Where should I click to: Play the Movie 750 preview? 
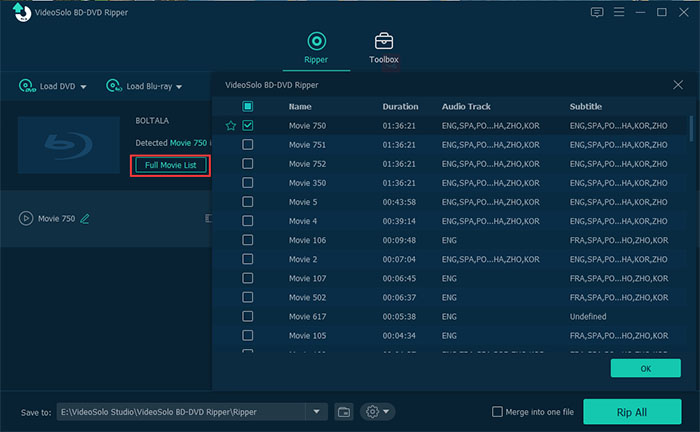26,218
